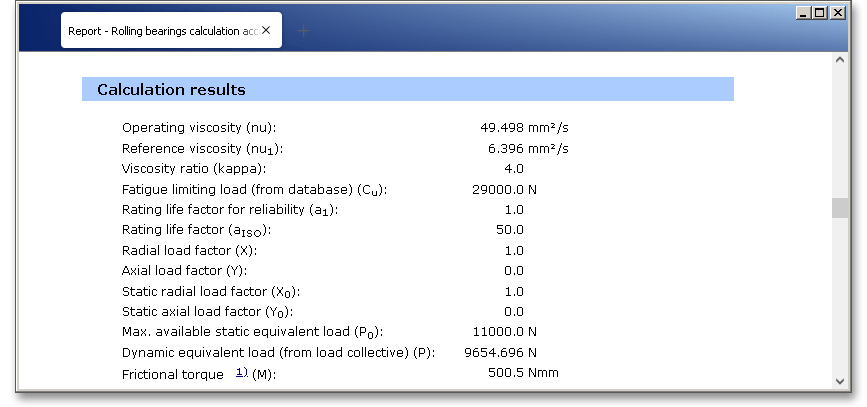Click the fatigue limiting load value 29000.0 N
The height and width of the screenshot is (407, 867).
coord(504,189)
